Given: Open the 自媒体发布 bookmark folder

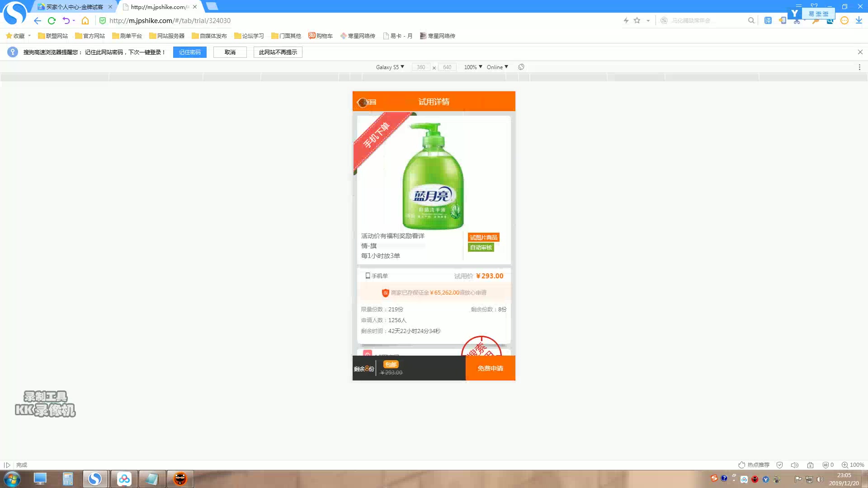Looking at the screenshot, I should pos(209,36).
